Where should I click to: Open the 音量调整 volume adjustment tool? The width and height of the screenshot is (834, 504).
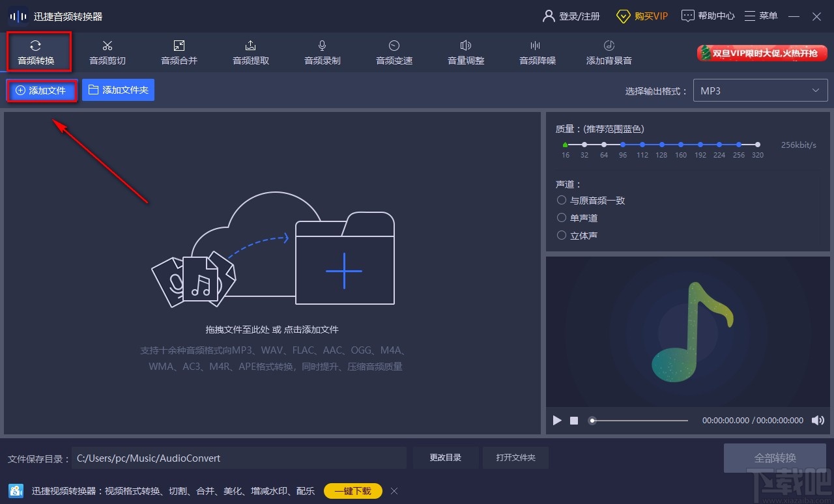coord(465,52)
